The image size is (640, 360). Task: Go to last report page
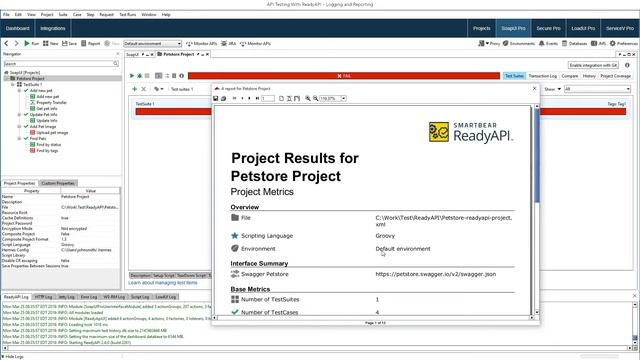(257, 98)
